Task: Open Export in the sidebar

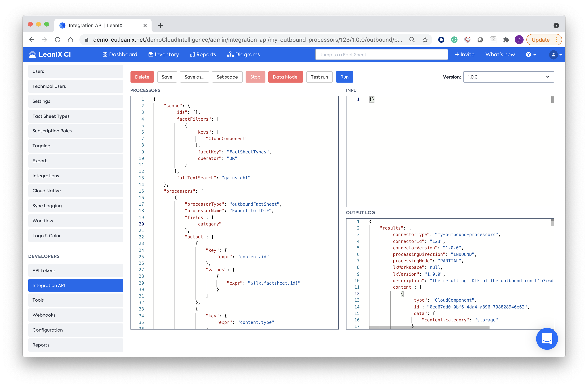Action: [76, 161]
